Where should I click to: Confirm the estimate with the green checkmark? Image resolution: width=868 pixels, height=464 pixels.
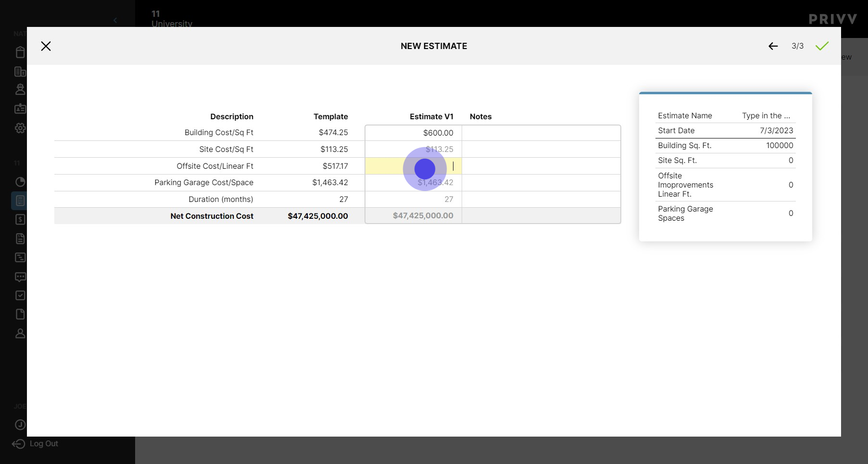click(x=822, y=46)
